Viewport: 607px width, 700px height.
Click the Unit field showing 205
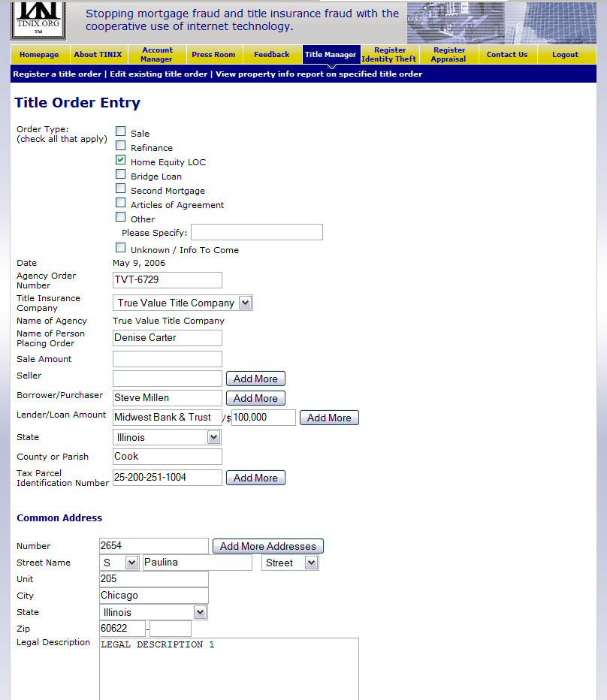coord(154,578)
